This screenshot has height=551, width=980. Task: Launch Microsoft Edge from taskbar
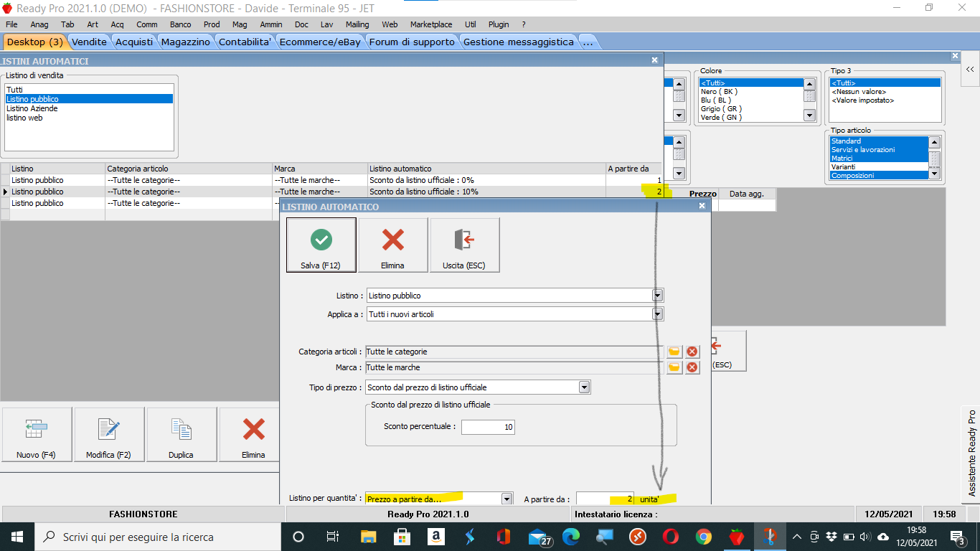(571, 537)
